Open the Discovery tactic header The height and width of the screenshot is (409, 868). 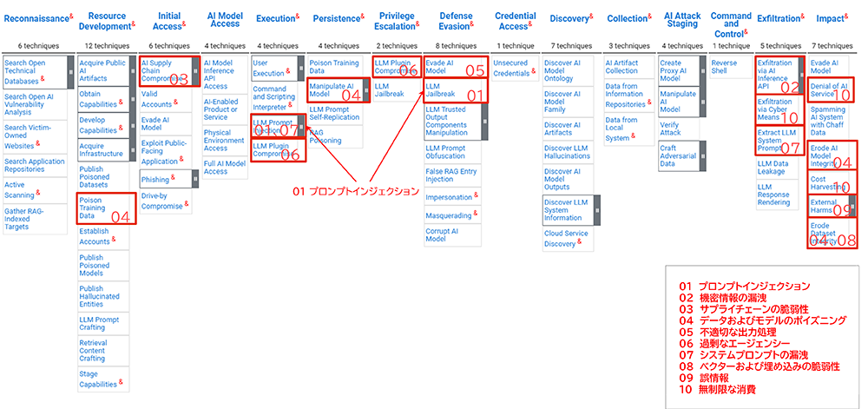point(571,19)
